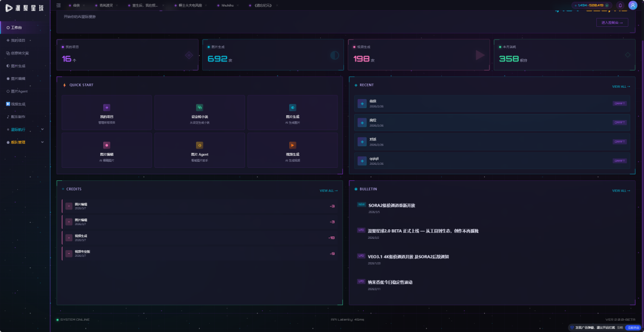
Task: Close the 《遗忘纪元》 tab
Action: tap(277, 5)
